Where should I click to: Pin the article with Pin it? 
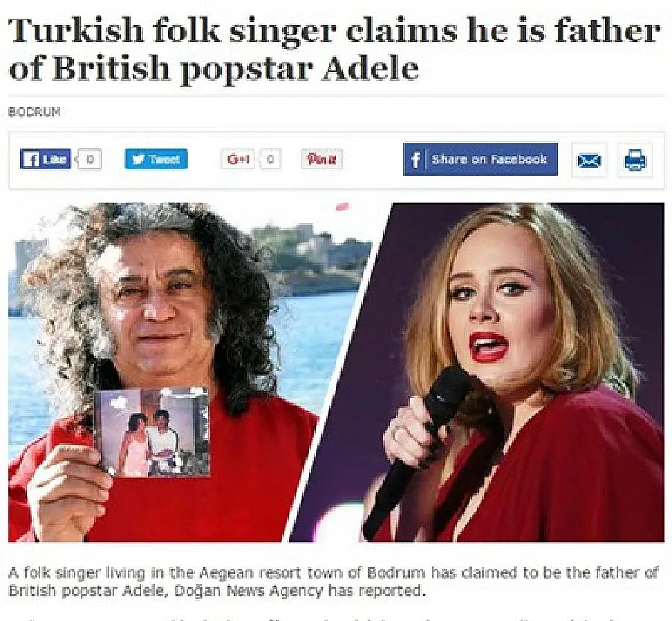[321, 159]
